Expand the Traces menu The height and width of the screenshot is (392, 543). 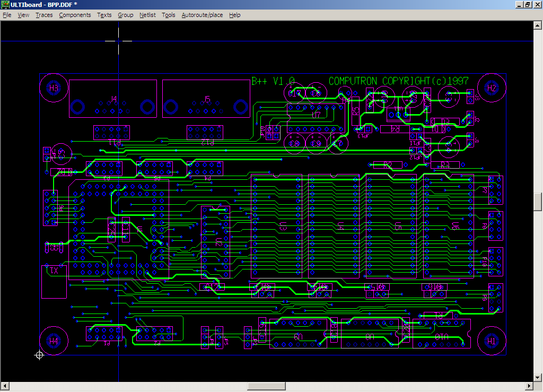coord(44,15)
